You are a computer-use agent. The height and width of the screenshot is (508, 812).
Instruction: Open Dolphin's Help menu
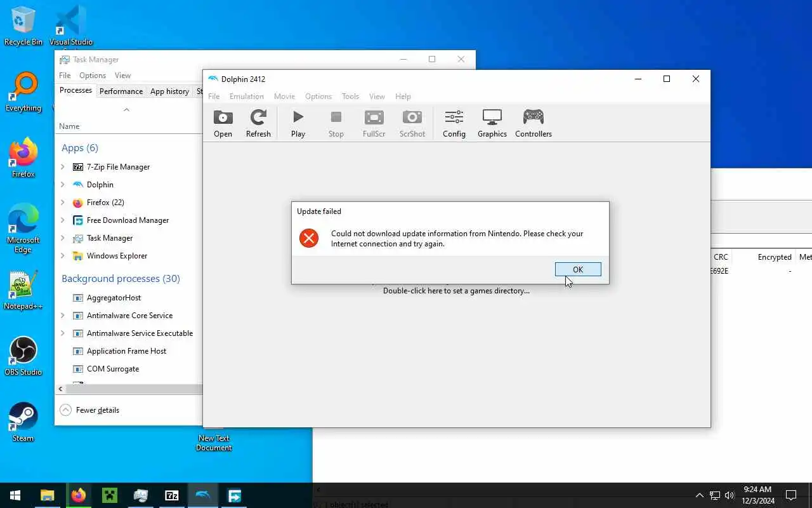click(x=403, y=97)
